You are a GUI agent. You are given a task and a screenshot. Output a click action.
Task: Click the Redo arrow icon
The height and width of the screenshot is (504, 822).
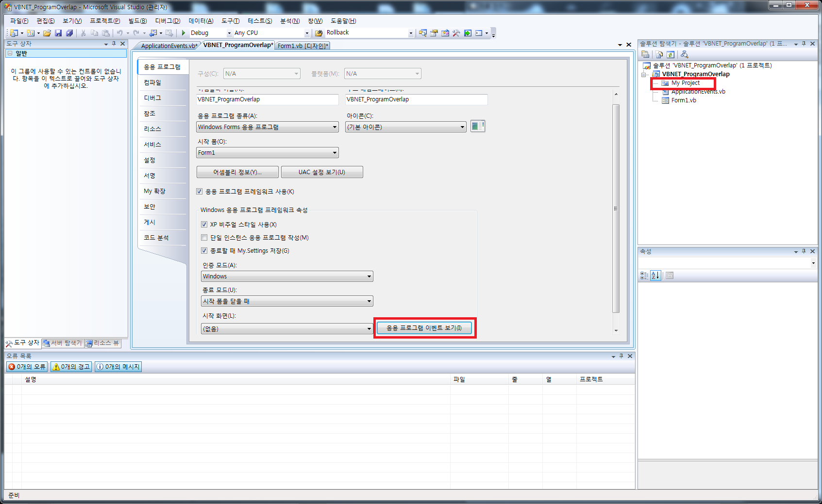(x=136, y=33)
